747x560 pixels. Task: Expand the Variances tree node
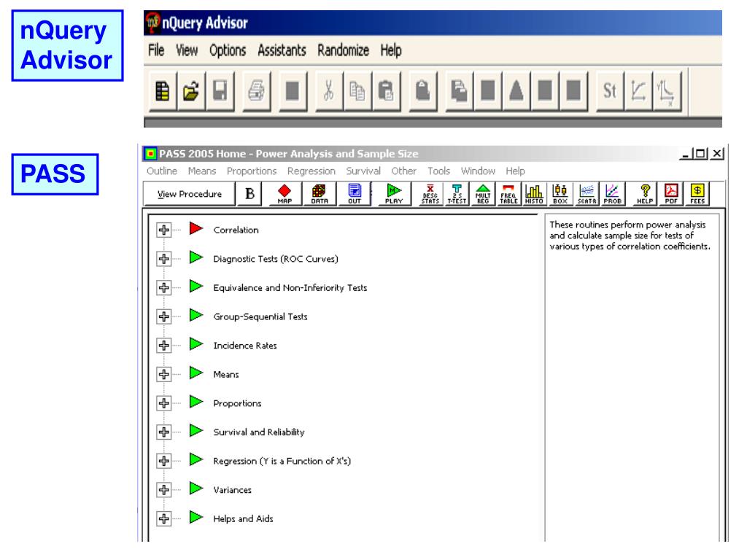164,489
